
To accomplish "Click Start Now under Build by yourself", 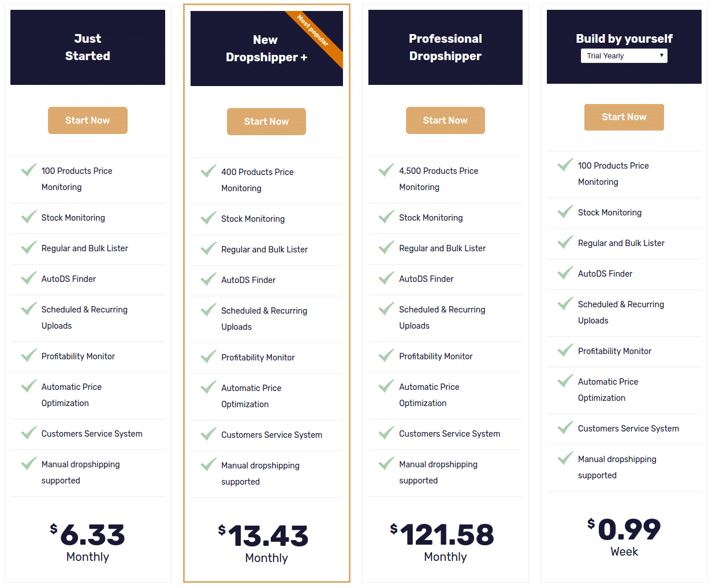I will tap(624, 117).
